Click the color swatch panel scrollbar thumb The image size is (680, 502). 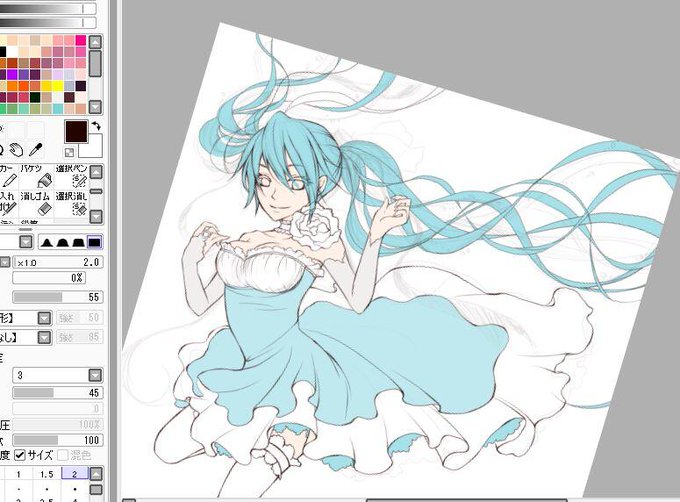[95, 64]
